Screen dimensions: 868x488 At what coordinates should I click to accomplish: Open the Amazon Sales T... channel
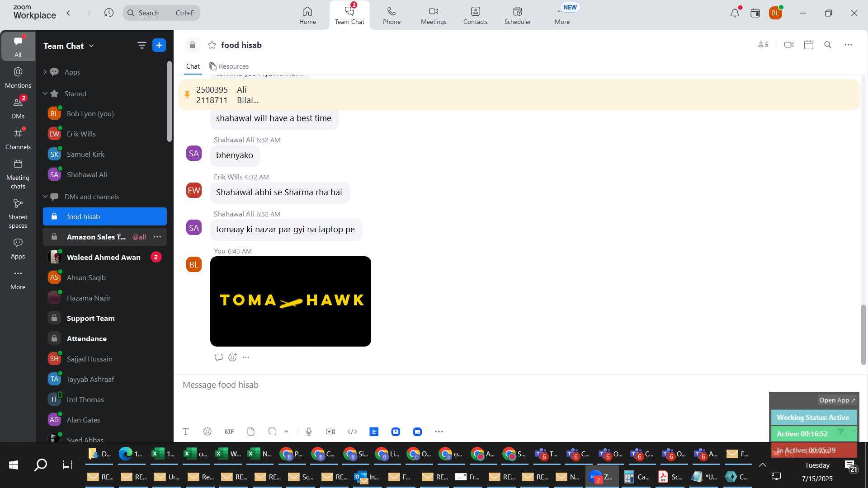96,237
